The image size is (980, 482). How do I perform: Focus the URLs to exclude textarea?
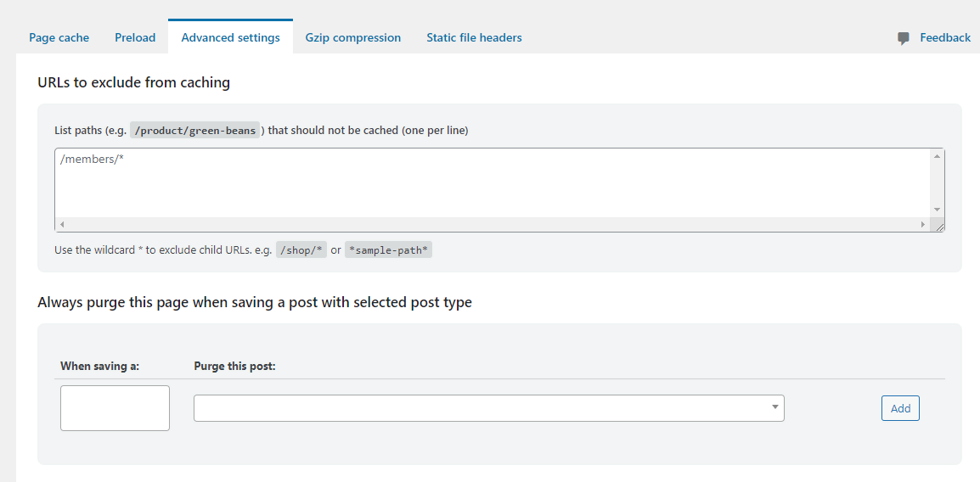(493, 182)
